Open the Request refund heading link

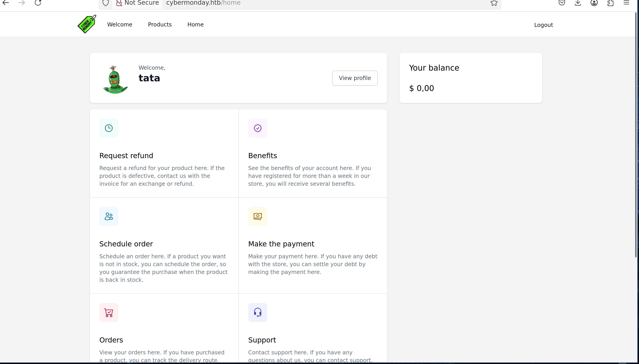coord(126,155)
